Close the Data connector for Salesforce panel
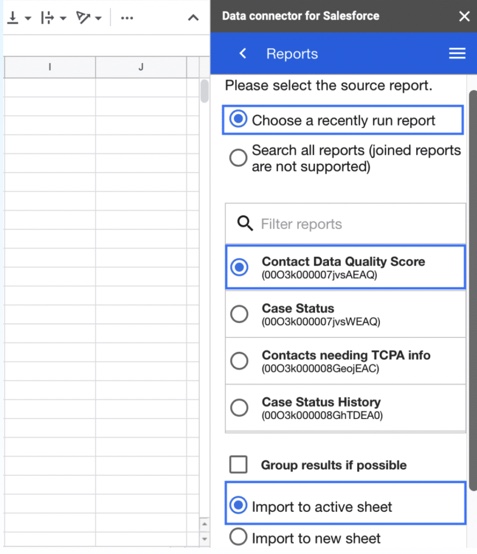 click(x=464, y=16)
